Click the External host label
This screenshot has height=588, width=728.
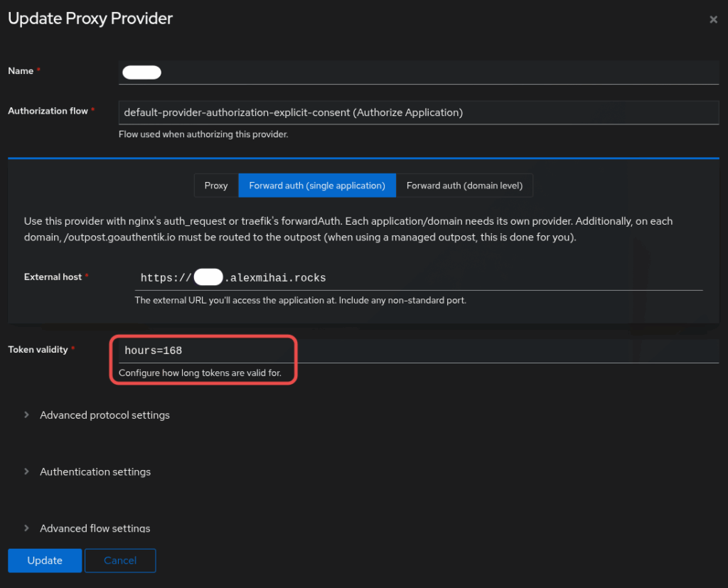53,277
